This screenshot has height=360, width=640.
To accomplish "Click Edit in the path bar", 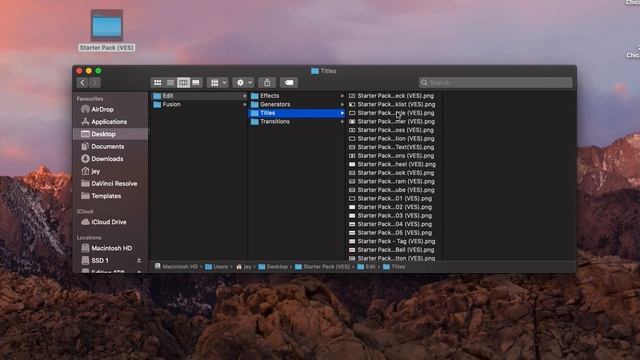I will click(x=367, y=267).
